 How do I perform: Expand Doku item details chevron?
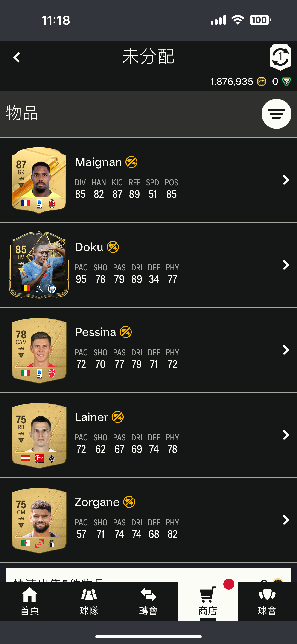(x=286, y=265)
